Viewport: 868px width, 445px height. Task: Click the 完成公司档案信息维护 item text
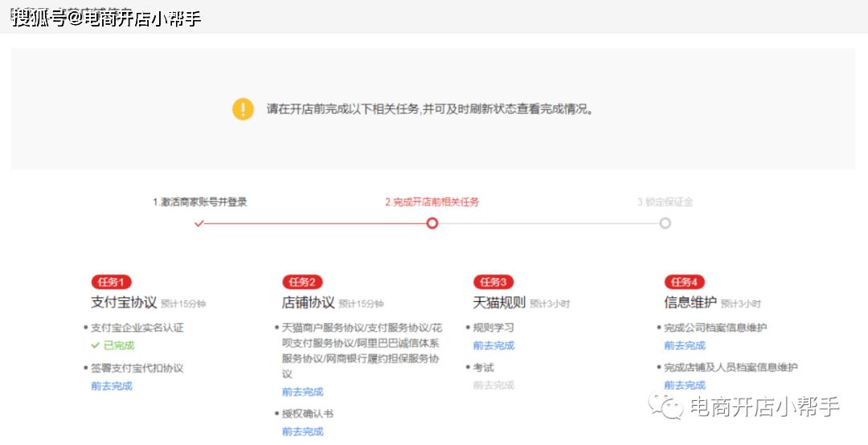[x=715, y=328]
